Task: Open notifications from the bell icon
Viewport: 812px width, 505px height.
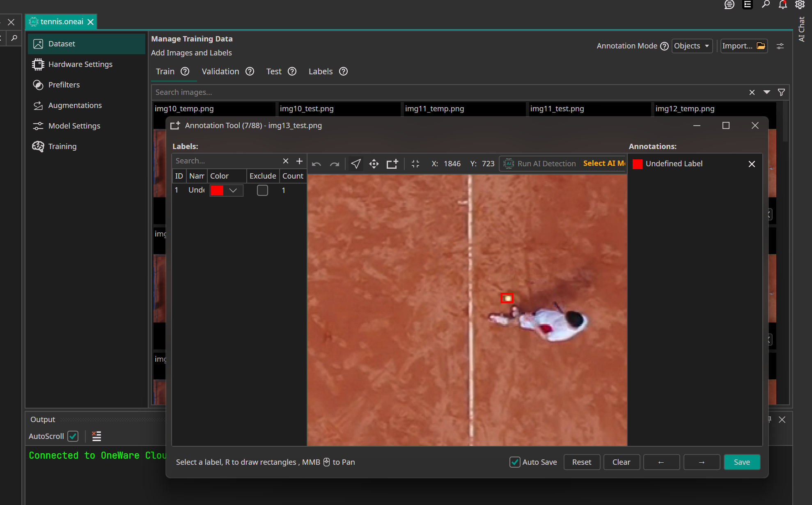Action: (x=782, y=5)
